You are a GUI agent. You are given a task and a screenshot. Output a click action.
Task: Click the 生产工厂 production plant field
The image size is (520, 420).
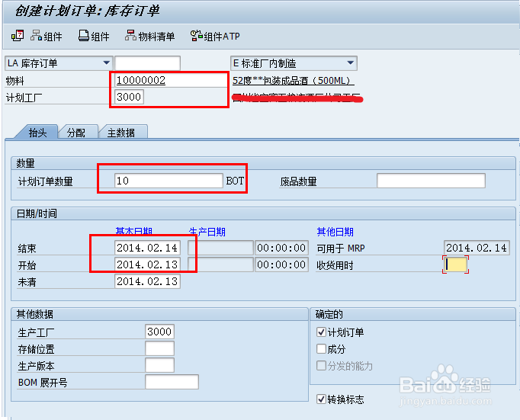(x=159, y=332)
